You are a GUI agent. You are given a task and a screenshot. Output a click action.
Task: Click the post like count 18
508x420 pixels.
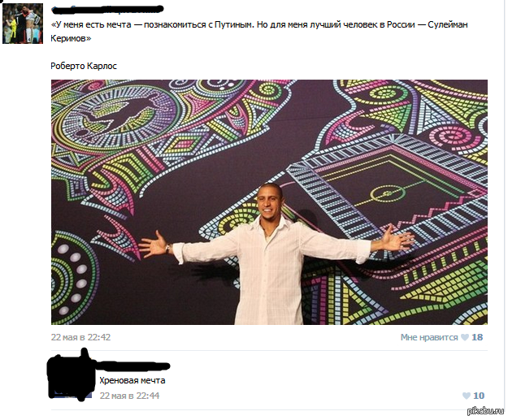pos(477,337)
